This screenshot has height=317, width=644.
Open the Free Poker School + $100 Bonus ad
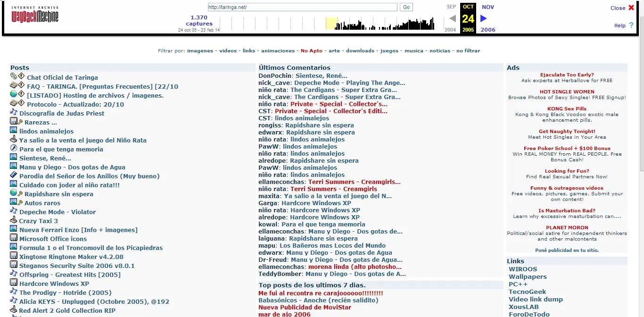(567, 148)
